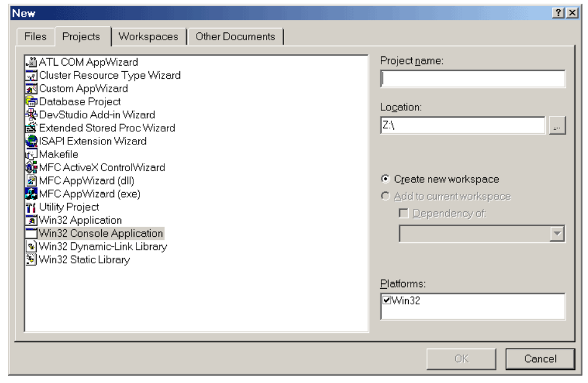The image size is (588, 383).
Task: Close the New dialog window
Action: [572, 13]
